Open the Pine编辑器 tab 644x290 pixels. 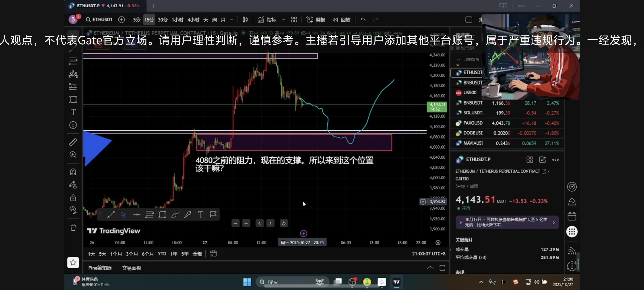tap(100, 268)
